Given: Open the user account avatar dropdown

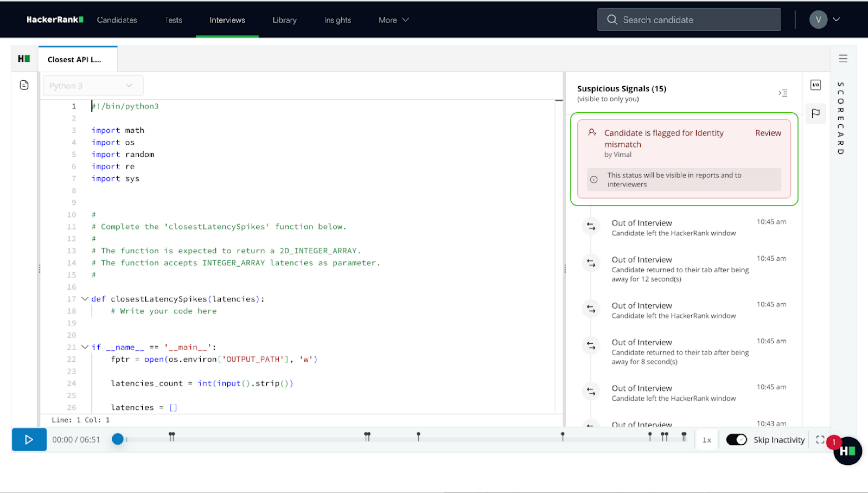Looking at the screenshot, I should (x=825, y=20).
